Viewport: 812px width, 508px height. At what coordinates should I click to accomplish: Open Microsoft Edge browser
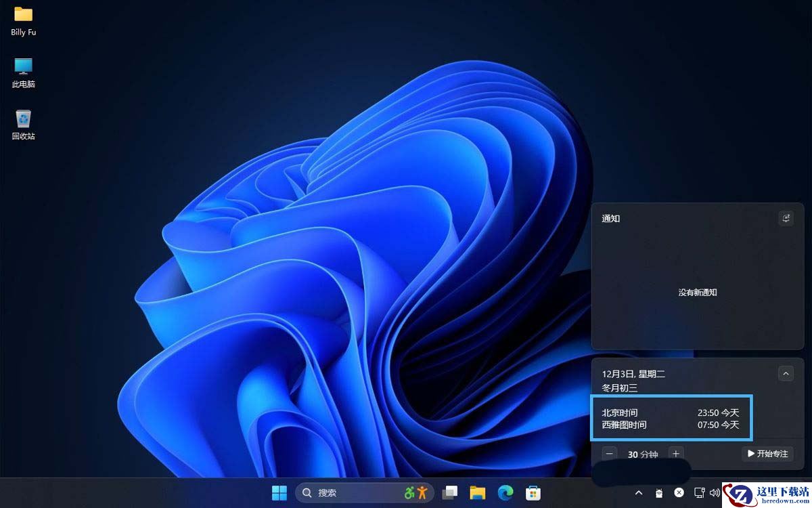coord(505,492)
